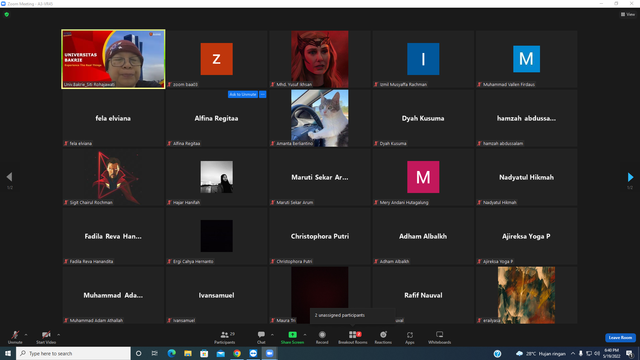The width and height of the screenshot is (640, 360).
Task: Open Task View on taskbar
Action: coord(155,353)
